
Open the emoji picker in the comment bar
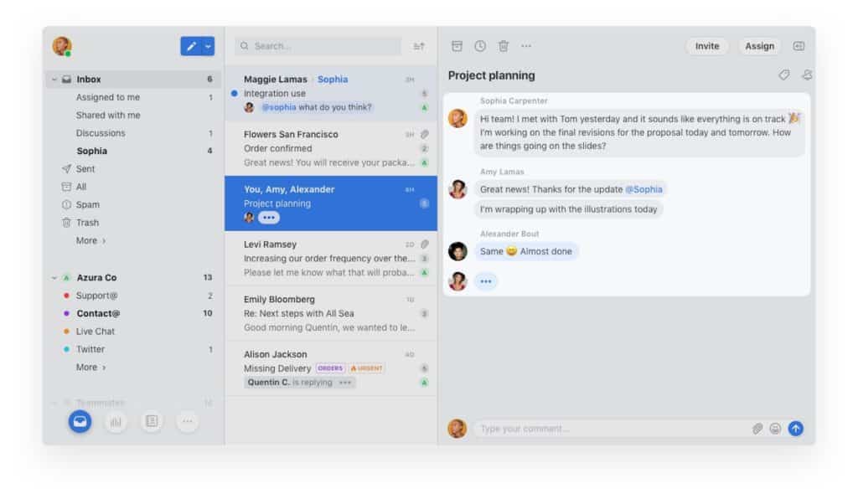pos(776,429)
